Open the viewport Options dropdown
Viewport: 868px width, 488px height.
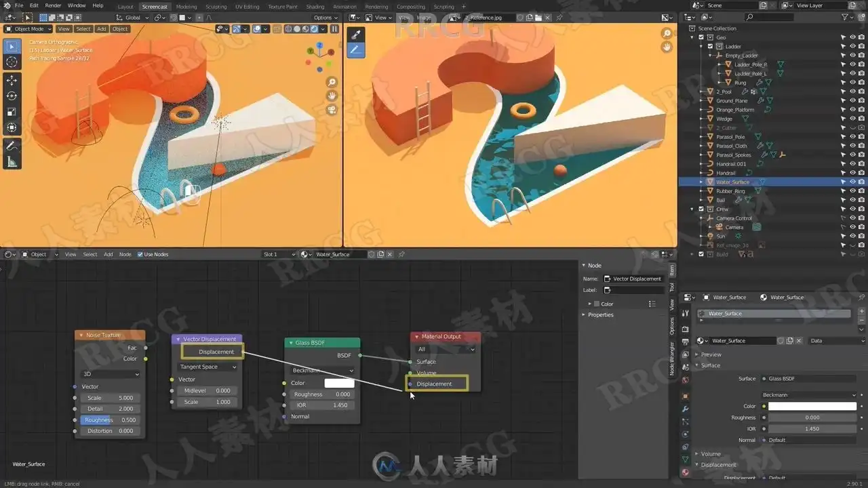[x=325, y=18]
